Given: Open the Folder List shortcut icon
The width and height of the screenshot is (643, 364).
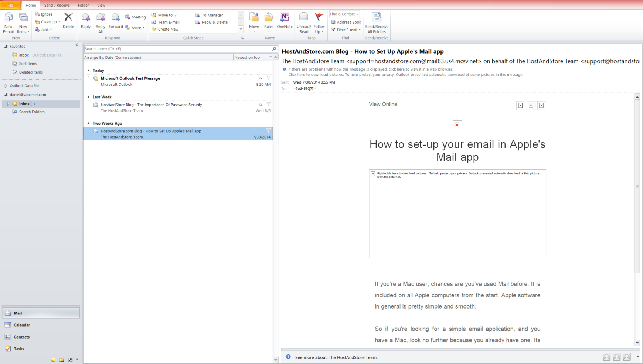Looking at the screenshot, I should tap(62, 360).
